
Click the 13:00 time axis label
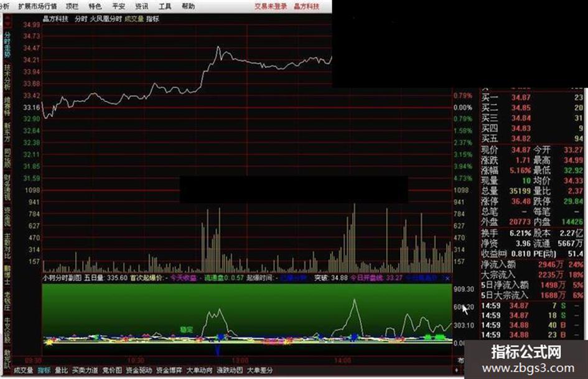(x=240, y=360)
